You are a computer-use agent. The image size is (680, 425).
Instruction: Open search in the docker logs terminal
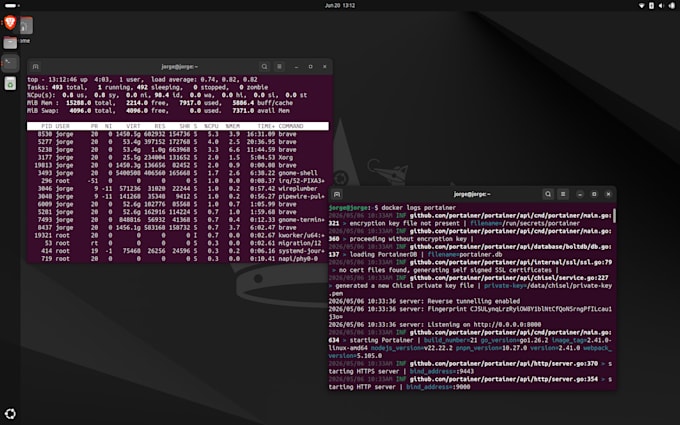[548, 194]
